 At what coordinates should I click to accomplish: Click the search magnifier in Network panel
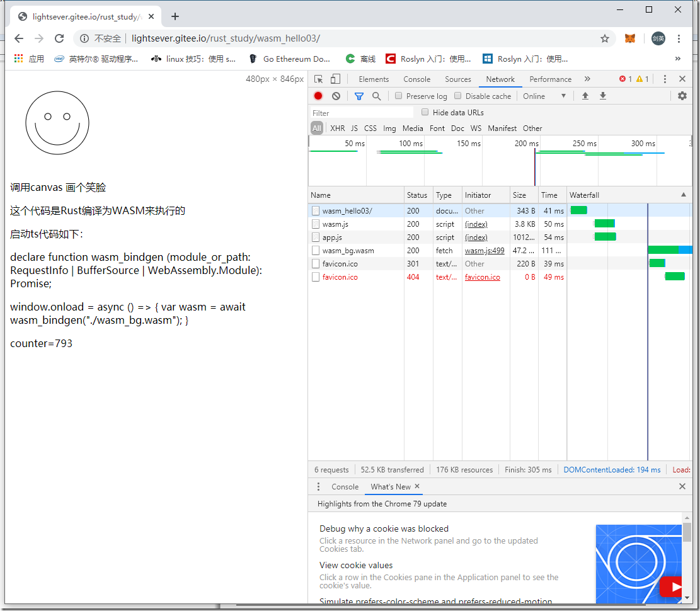point(377,96)
